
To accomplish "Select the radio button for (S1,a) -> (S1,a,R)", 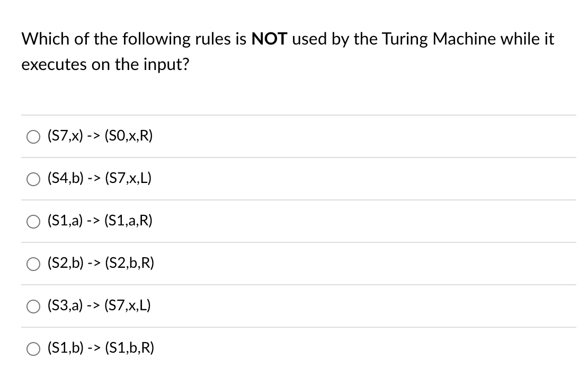I will point(33,221).
